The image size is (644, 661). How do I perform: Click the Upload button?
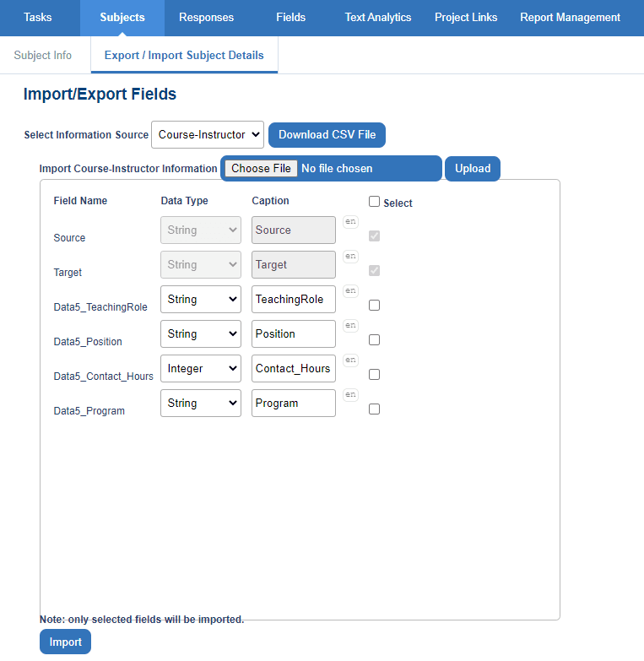[x=473, y=169]
